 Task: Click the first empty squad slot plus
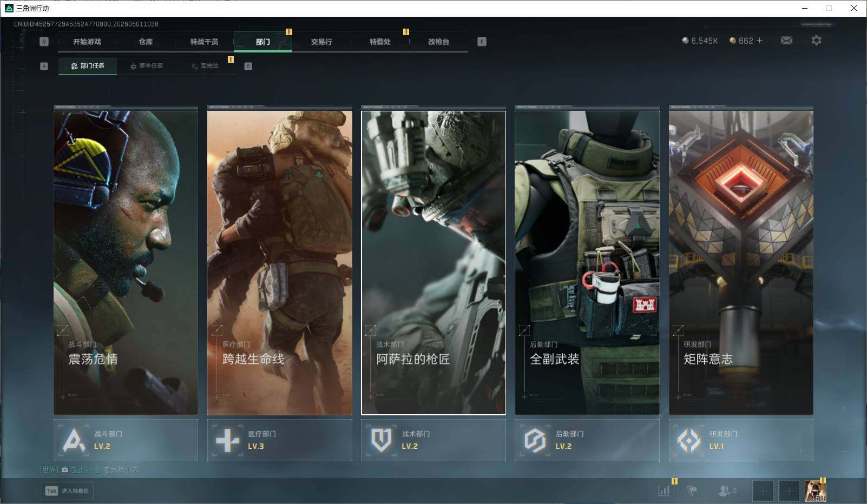point(763,491)
